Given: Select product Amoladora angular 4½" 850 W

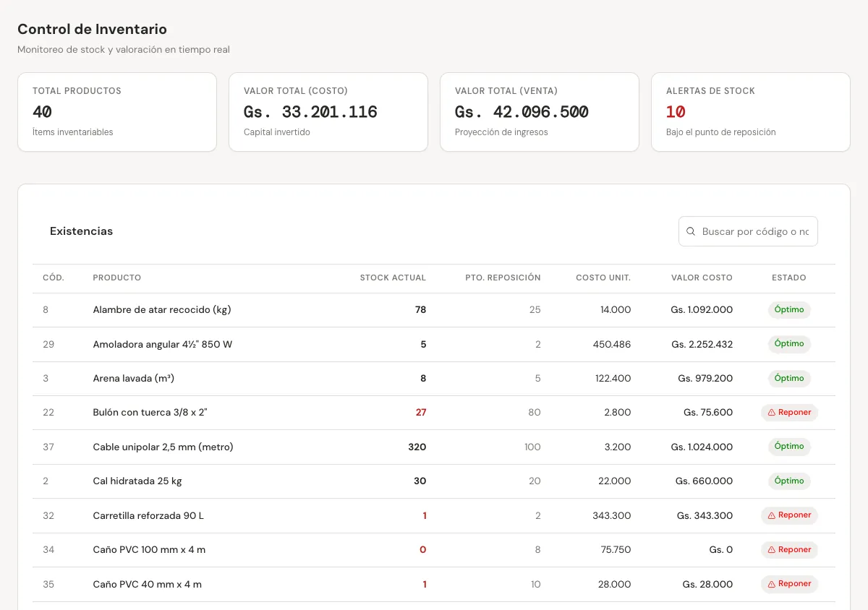Looking at the screenshot, I should coord(163,344).
